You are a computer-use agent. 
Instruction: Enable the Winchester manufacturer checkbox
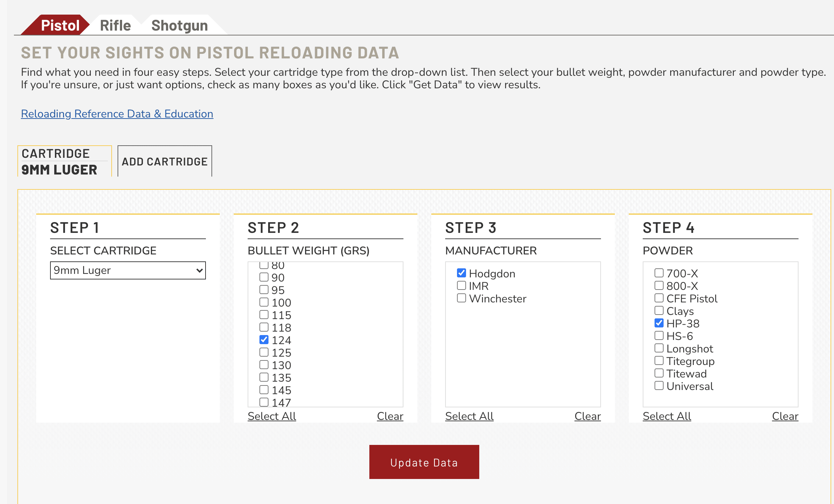click(x=462, y=298)
